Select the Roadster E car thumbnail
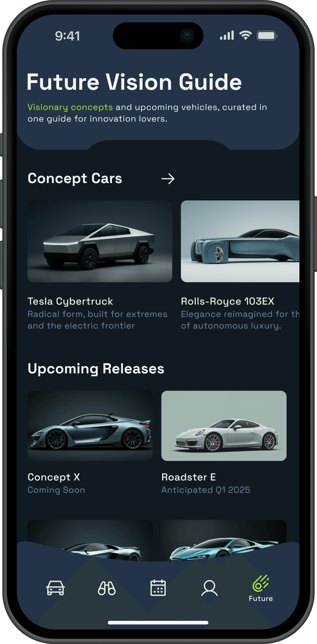This screenshot has width=317, height=644. 224,426
